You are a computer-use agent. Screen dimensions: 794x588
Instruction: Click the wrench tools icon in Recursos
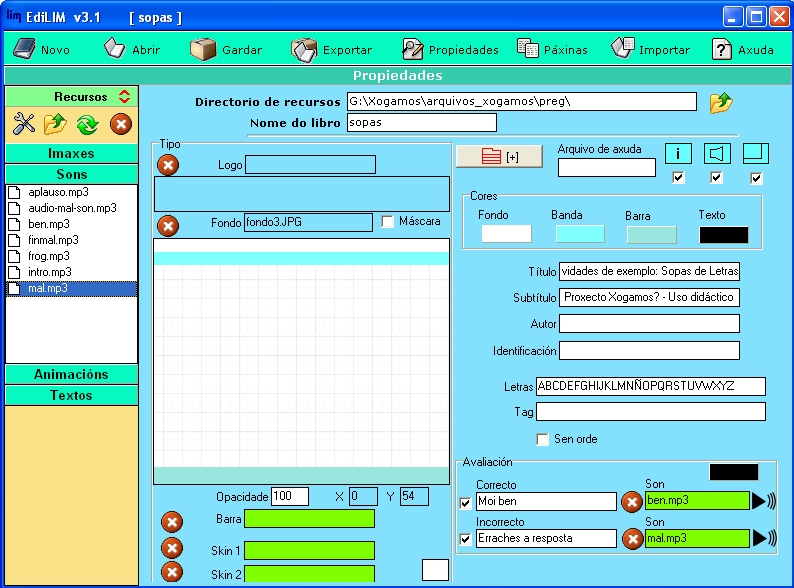[x=23, y=124]
